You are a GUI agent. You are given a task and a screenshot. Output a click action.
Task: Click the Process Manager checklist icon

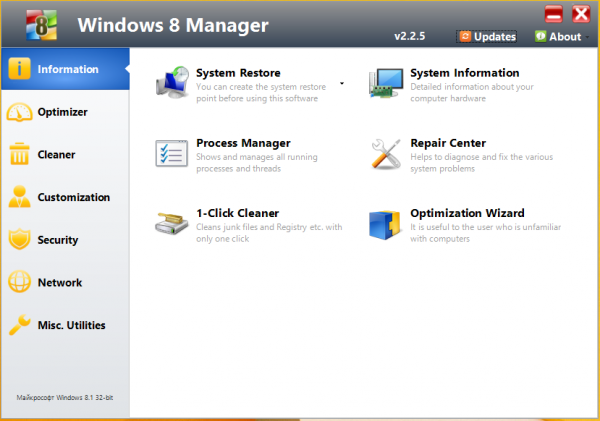(171, 154)
